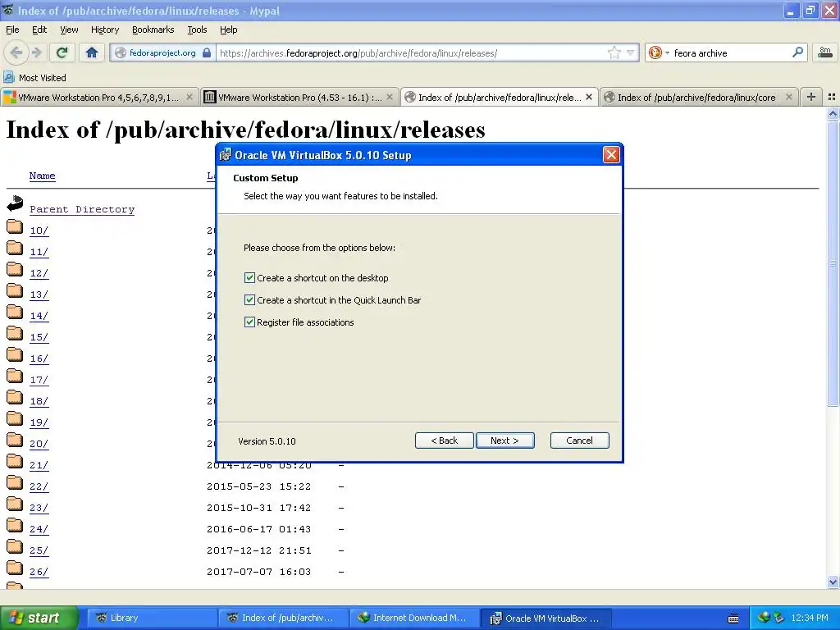Bookmark page with the star icon
This screenshot has width=840, height=630.
[614, 52]
